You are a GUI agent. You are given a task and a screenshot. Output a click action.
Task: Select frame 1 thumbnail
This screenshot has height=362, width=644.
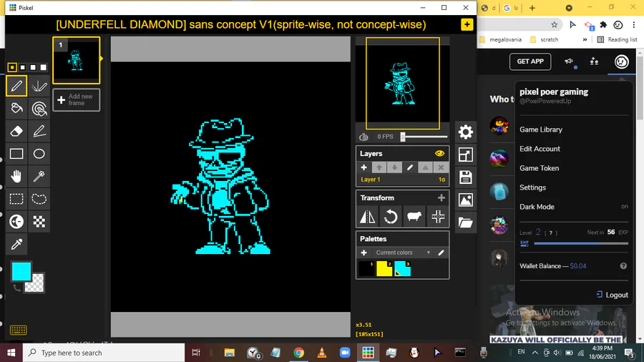tap(76, 60)
